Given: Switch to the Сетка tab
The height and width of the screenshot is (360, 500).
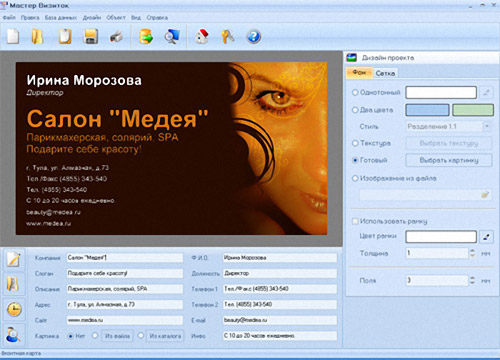Looking at the screenshot, I should click(x=385, y=73).
